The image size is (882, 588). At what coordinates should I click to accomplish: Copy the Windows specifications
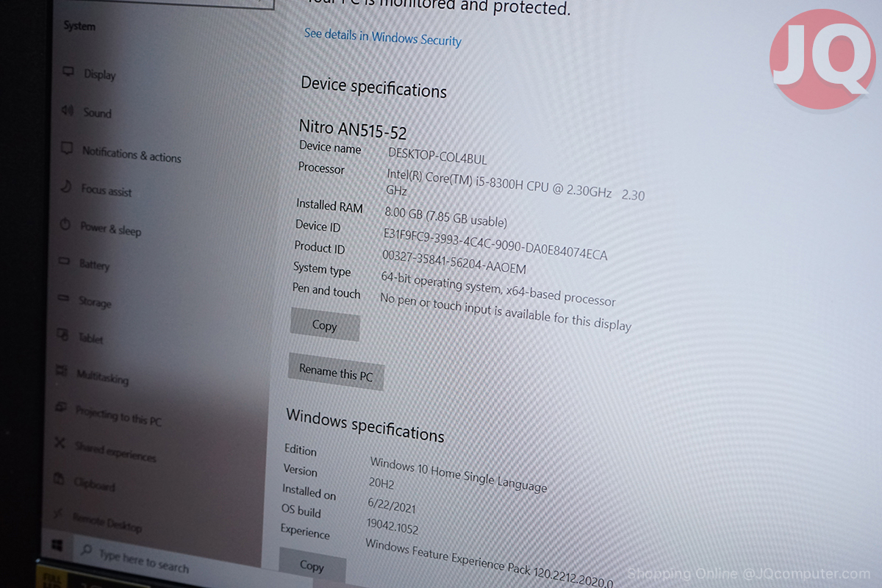(312, 565)
